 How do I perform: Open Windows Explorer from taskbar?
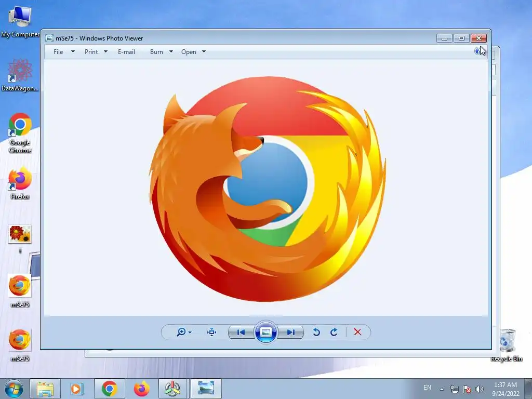coord(45,389)
